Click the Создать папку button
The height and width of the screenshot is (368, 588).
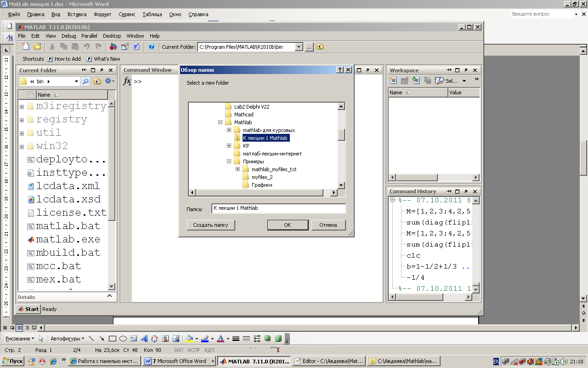pyautogui.click(x=211, y=225)
